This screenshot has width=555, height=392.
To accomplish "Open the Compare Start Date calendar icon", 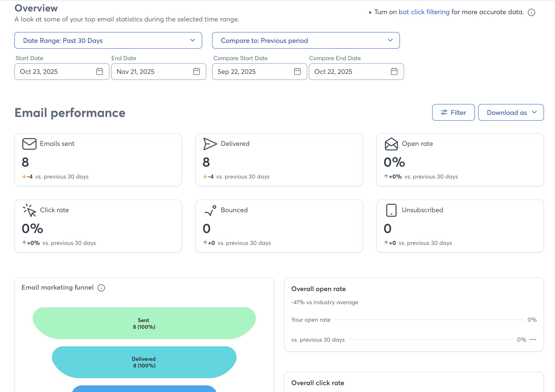I will [x=297, y=72].
